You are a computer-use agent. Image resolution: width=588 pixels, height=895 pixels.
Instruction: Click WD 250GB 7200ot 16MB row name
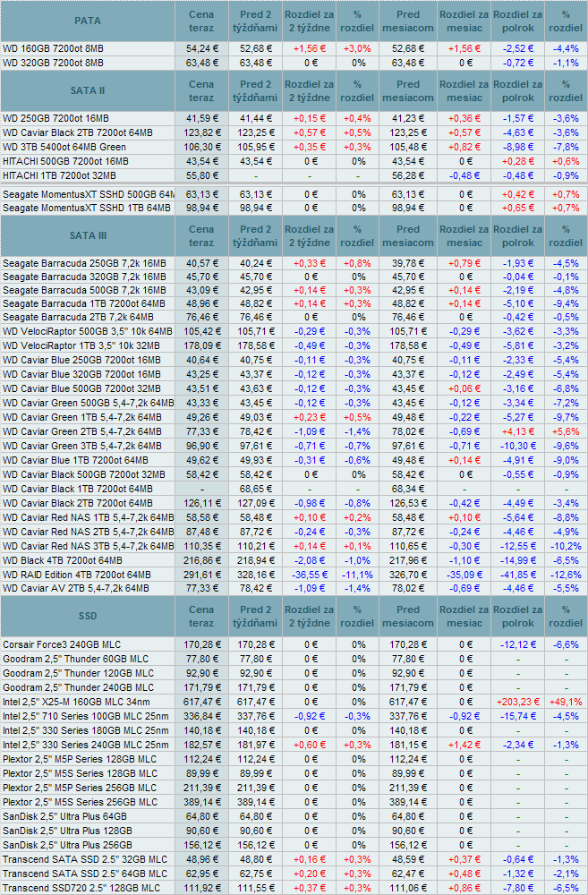56,119
